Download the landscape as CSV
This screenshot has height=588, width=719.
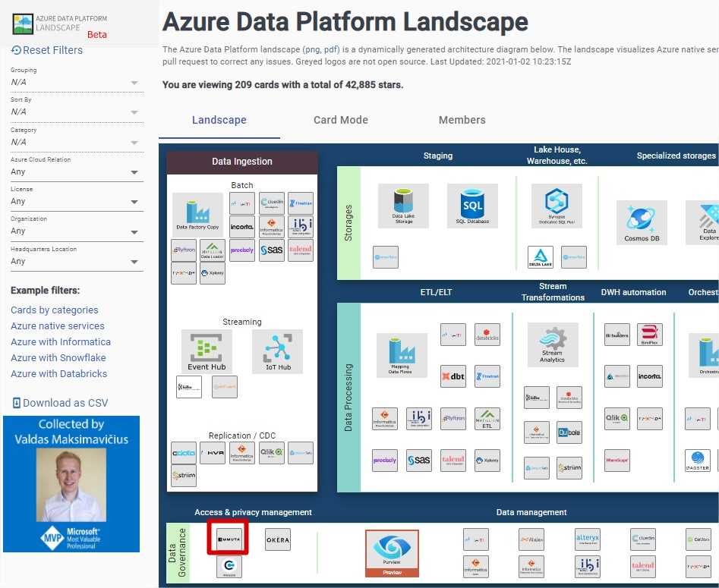(60, 403)
